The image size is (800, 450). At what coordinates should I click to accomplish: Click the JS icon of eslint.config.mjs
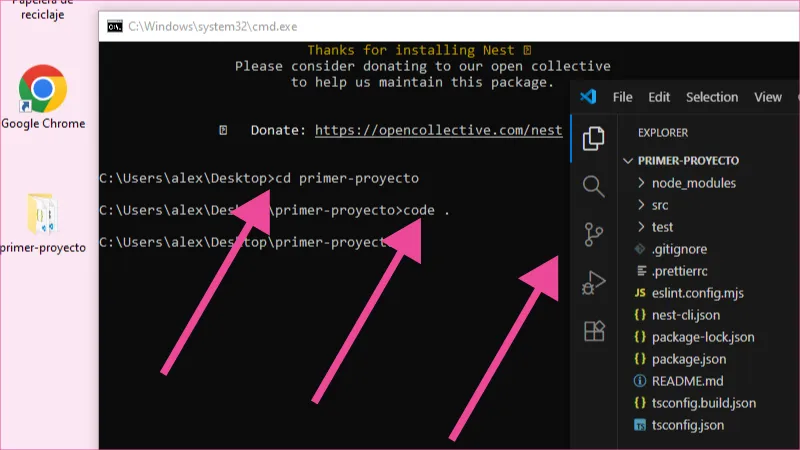click(x=640, y=293)
